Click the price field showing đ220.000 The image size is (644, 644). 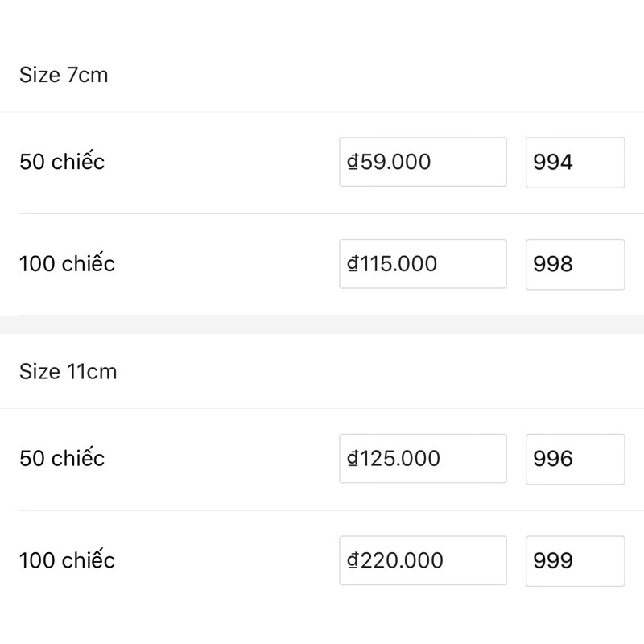point(422,559)
